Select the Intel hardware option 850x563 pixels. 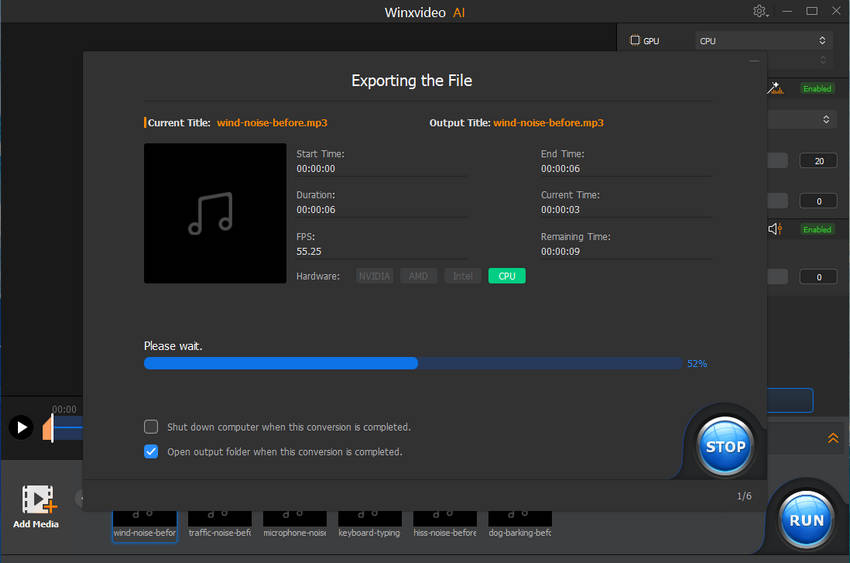pos(462,276)
